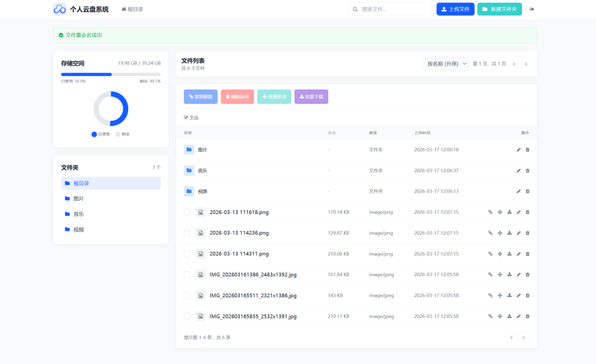Delete IMG_202603165855_2532x1391.jpg via trash icon

527,316
